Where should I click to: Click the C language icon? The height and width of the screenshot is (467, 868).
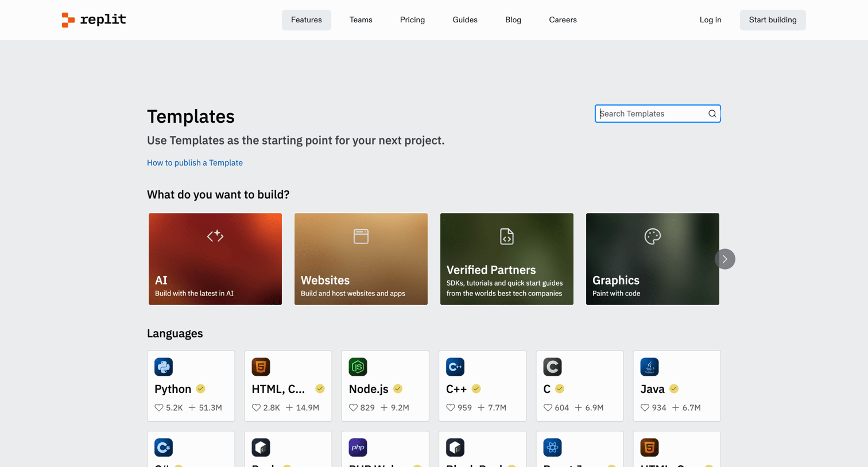[x=552, y=367]
